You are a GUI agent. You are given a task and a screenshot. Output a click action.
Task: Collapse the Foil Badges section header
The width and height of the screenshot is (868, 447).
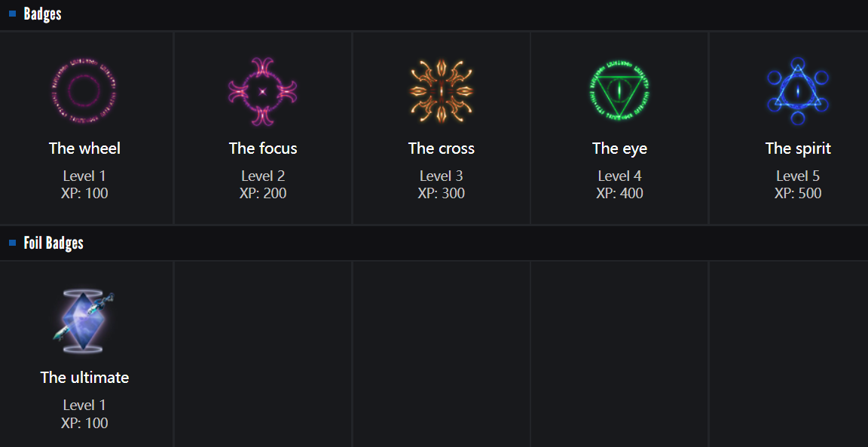pyautogui.click(x=53, y=243)
